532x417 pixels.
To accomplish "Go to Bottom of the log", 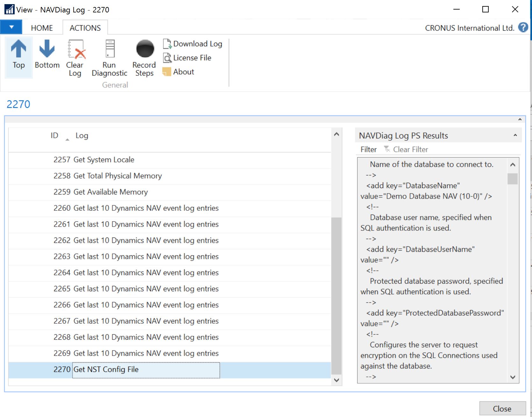I will pyautogui.click(x=47, y=55).
